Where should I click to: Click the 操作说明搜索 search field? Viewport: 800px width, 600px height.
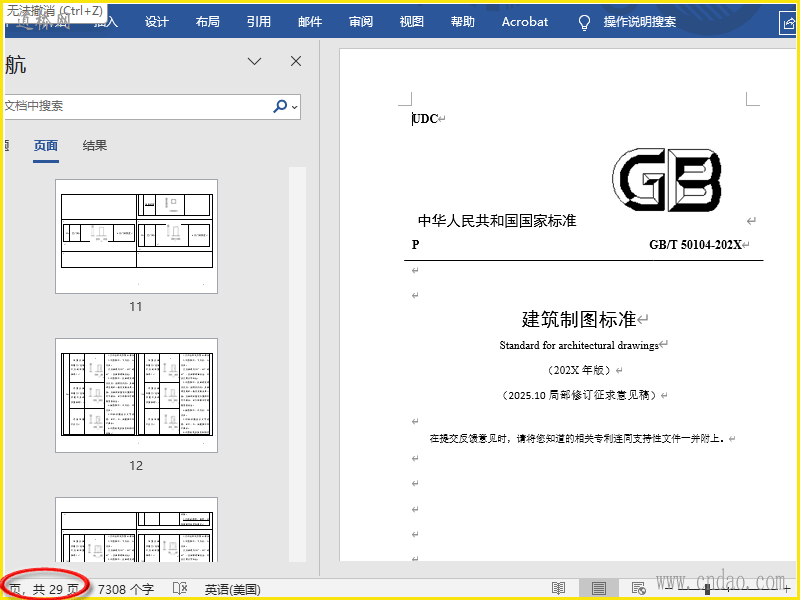pyautogui.click(x=639, y=21)
